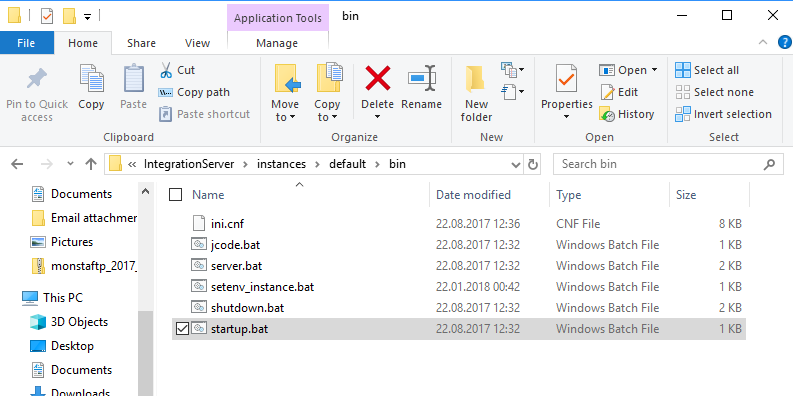This screenshot has height=396, width=793.
Task: Click Invert selection in Select group
Action: coord(724,114)
